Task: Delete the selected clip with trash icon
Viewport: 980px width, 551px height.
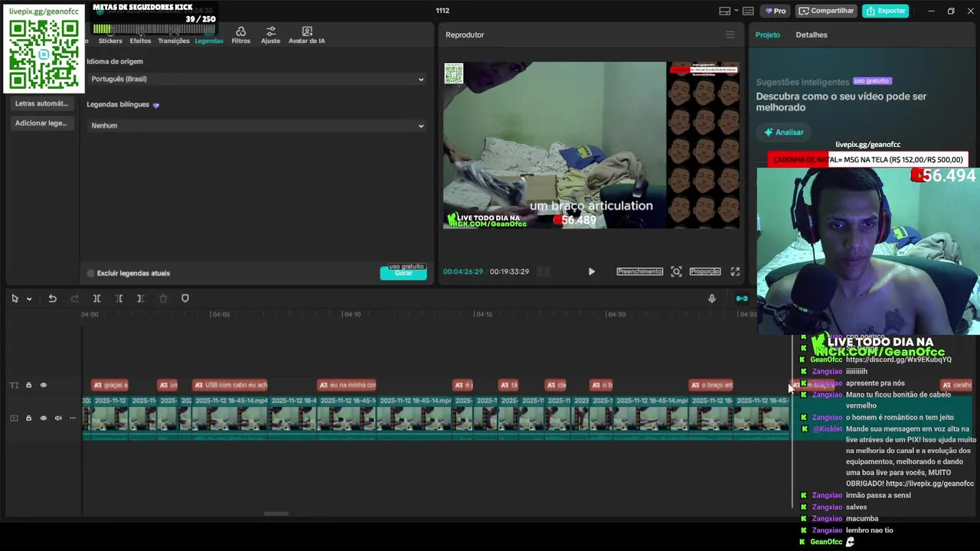Action: point(162,298)
